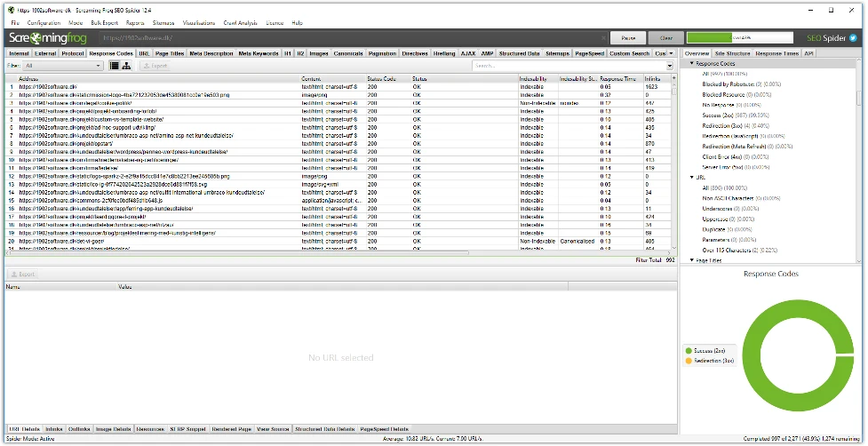Switch to the Structured Data tab
This screenshot has width=868, height=446.
point(519,53)
